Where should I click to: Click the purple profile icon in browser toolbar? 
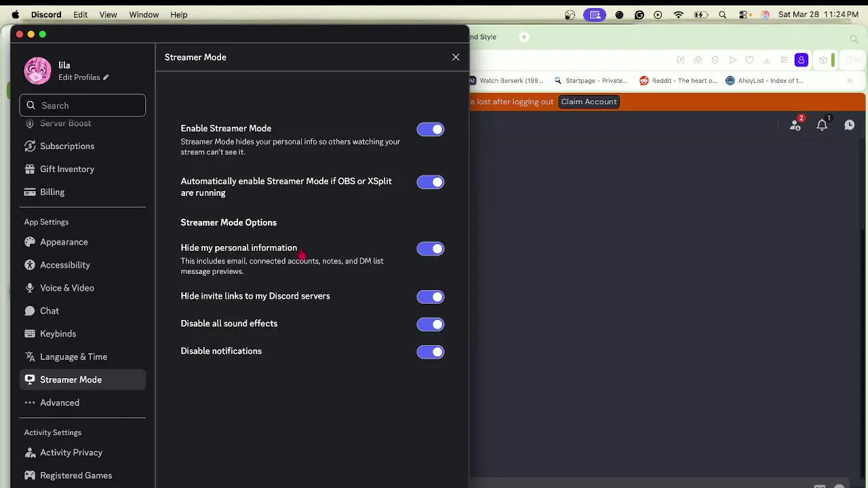click(x=802, y=60)
